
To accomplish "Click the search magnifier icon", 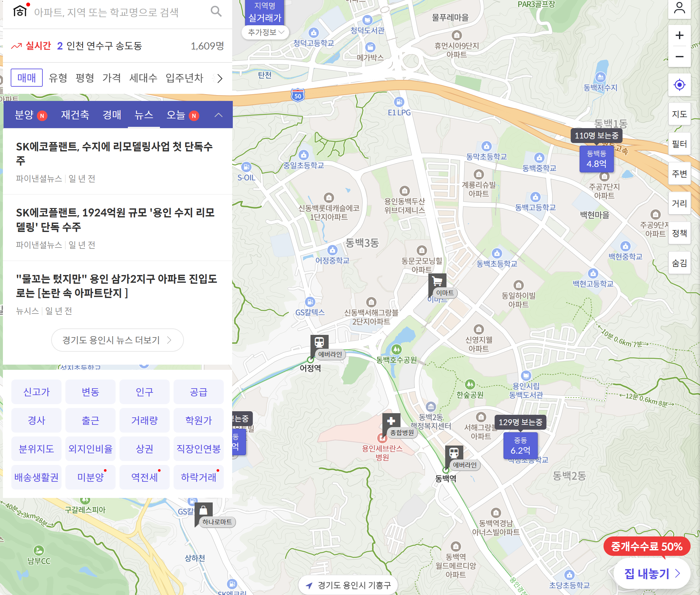I will point(216,12).
